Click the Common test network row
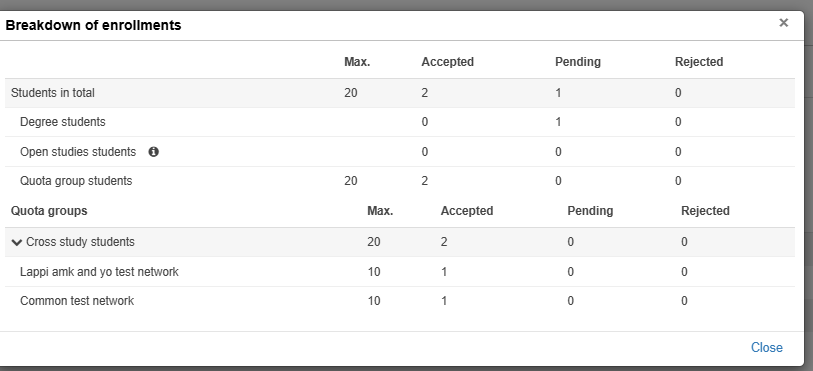Image resolution: width=813 pixels, height=371 pixels. (400, 301)
